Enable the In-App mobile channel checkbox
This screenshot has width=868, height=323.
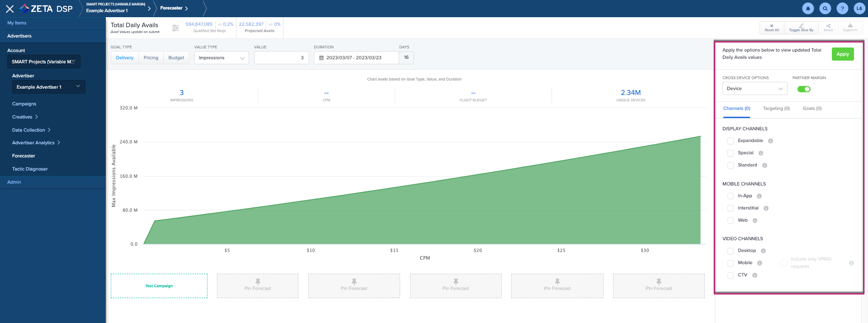[x=730, y=196]
